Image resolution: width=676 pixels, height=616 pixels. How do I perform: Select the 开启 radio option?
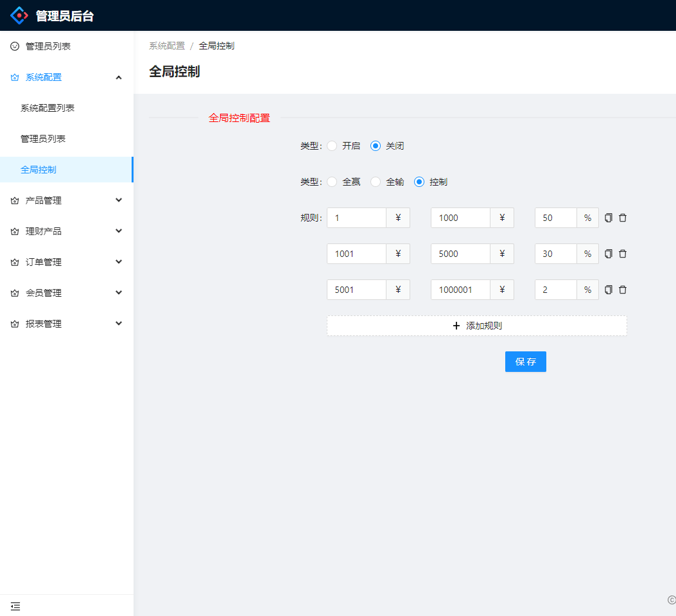tap(332, 146)
